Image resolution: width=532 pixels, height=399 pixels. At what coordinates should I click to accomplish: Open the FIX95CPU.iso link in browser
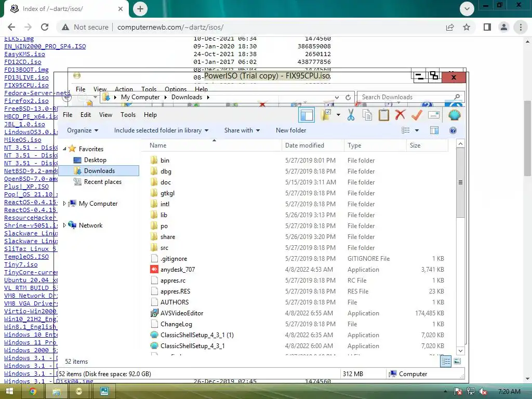[26, 85]
